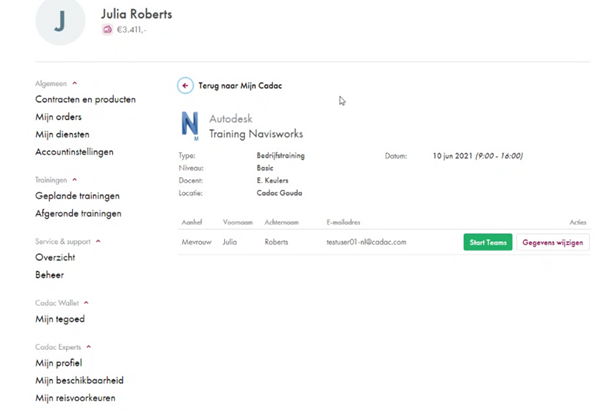Click the Acties column header
Image resolution: width=605 pixels, height=411 pixels.
coord(578,222)
